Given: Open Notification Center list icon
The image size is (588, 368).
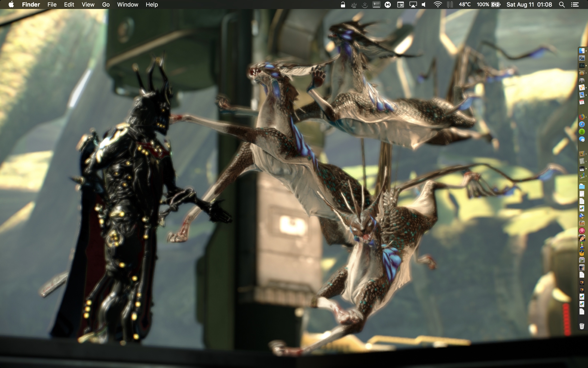Looking at the screenshot, I should 575,4.
